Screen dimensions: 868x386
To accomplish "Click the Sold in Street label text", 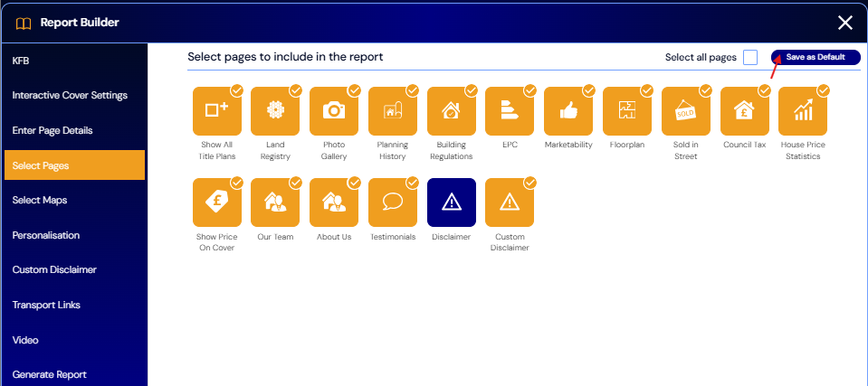I will click(x=686, y=150).
